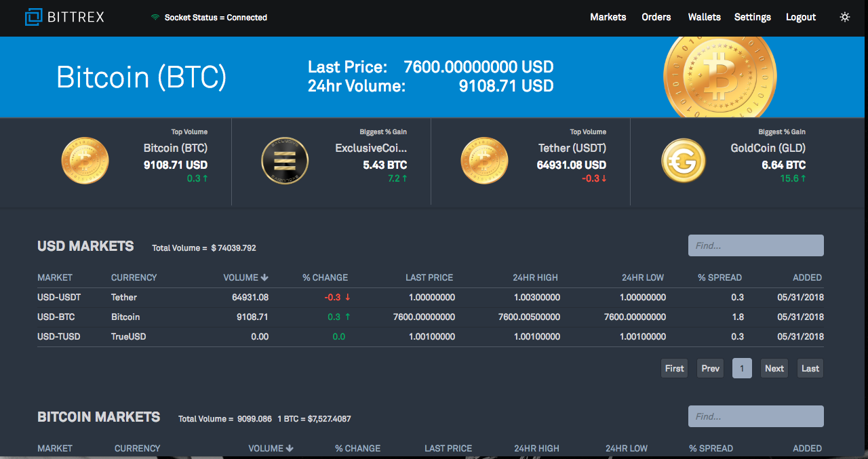Select page 1 pagination button

[x=742, y=368]
